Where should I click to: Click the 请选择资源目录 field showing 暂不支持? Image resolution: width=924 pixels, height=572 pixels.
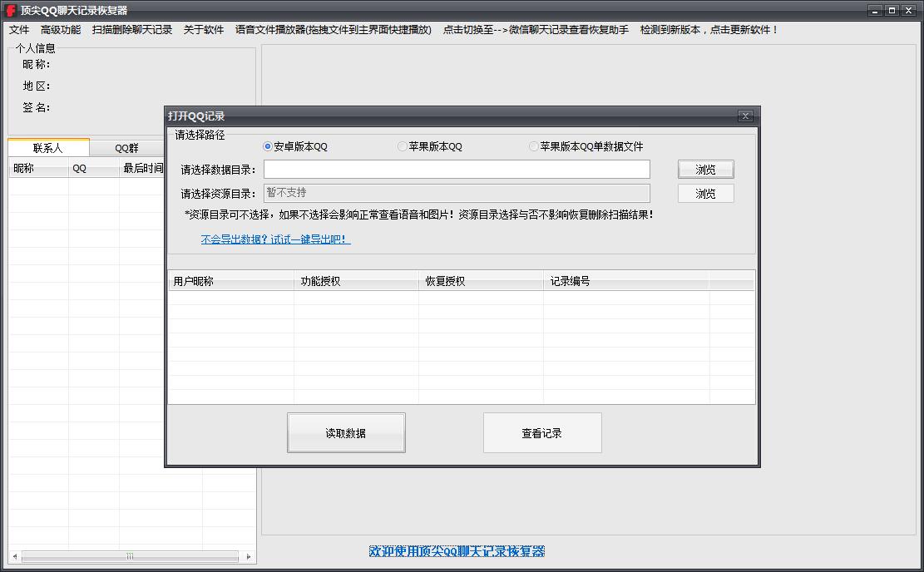pyautogui.click(x=457, y=193)
